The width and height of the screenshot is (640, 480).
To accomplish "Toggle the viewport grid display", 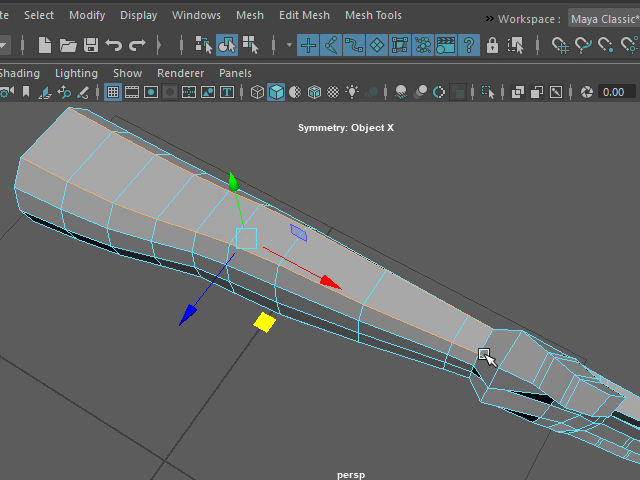I will (x=113, y=92).
